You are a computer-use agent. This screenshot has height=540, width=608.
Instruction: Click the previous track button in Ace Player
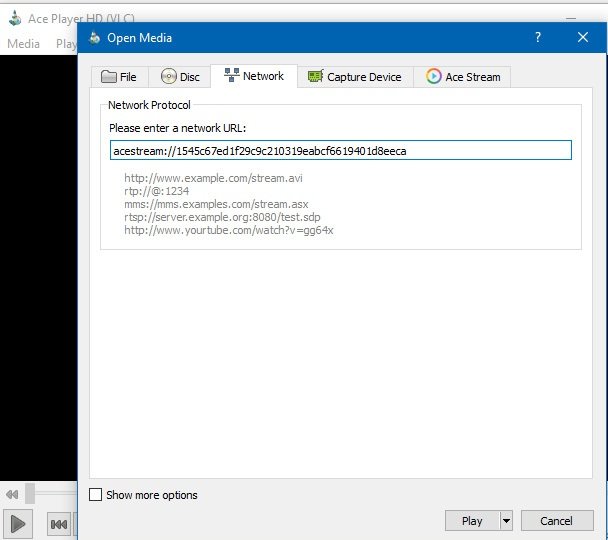59,525
